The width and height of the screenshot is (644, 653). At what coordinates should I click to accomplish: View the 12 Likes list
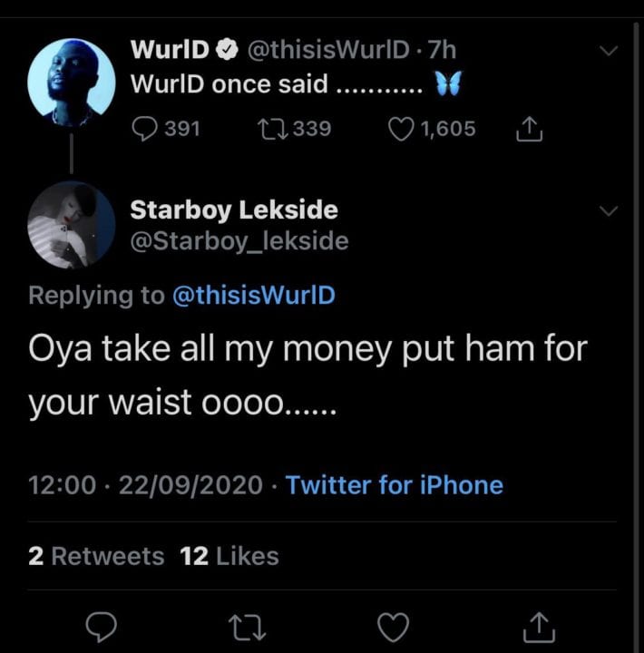230,555
